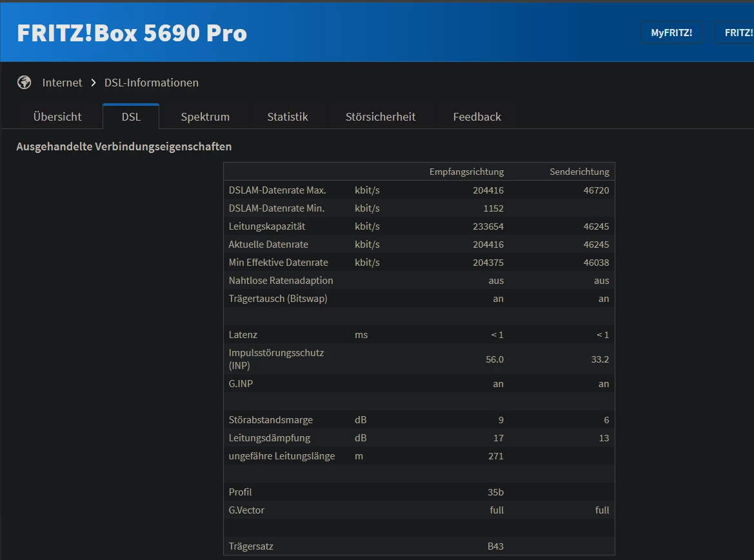Select the Trägertausch (Bitswap) label
The height and width of the screenshot is (560, 754).
pos(278,299)
